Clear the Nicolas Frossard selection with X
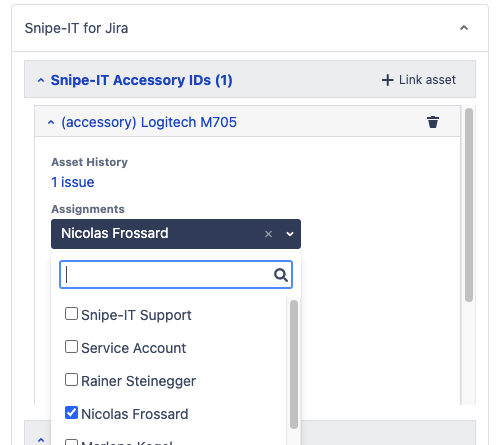 268,234
